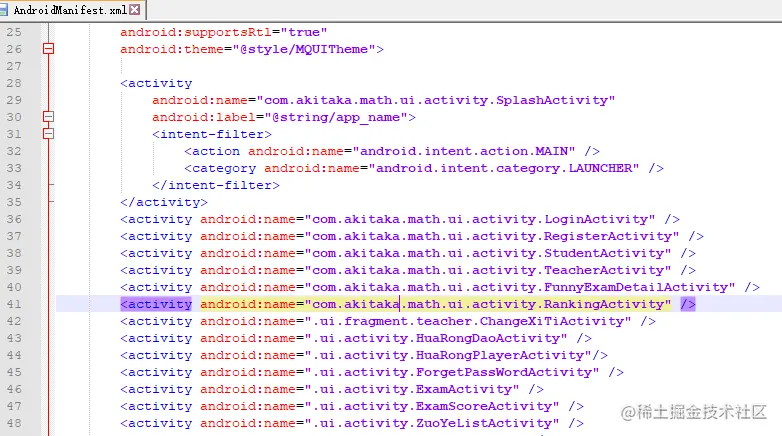Click the ForgetPassWordActivity declaration text

pyautogui.click(x=372, y=372)
